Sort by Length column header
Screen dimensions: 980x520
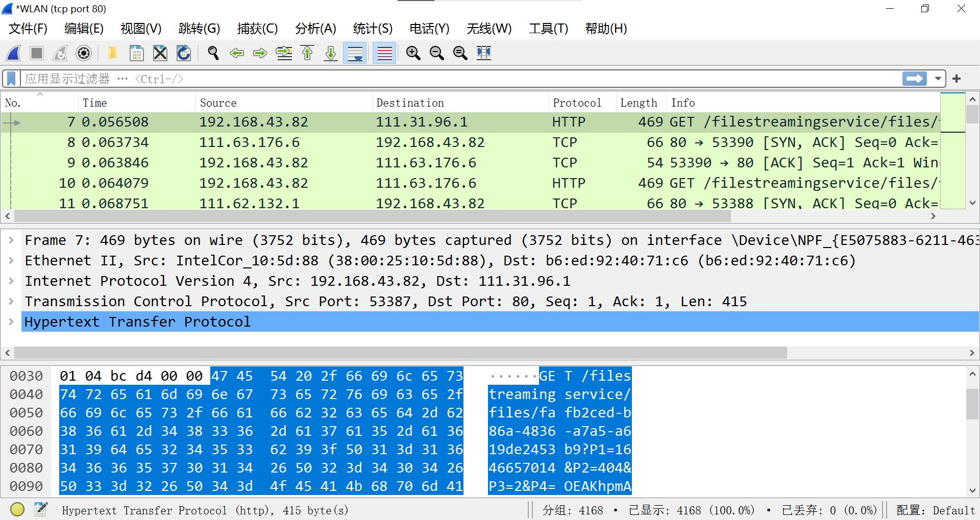tap(641, 103)
